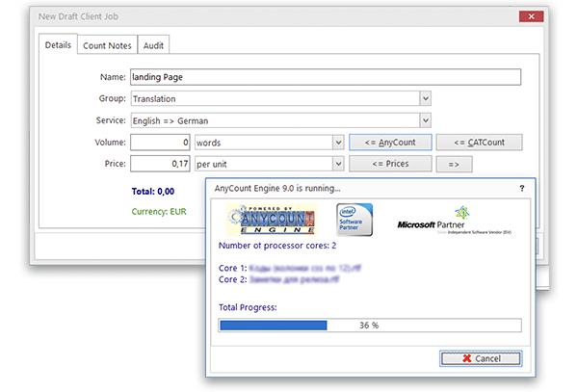This screenshot has width=578, height=392.
Task: Click the <= CATCount button
Action: [x=479, y=143]
